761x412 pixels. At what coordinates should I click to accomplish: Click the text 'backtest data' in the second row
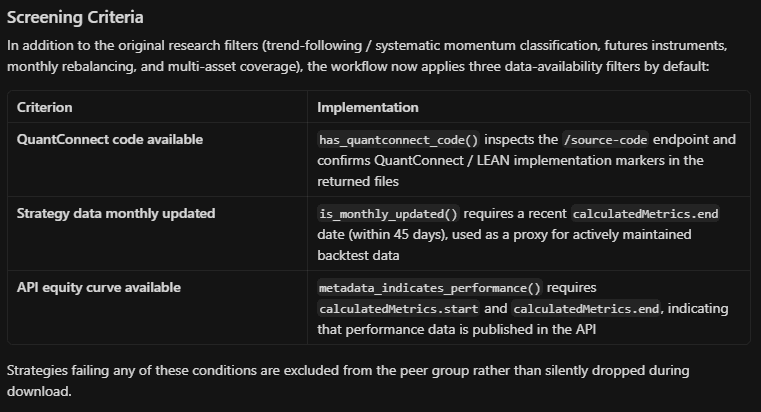pyautogui.click(x=358, y=255)
